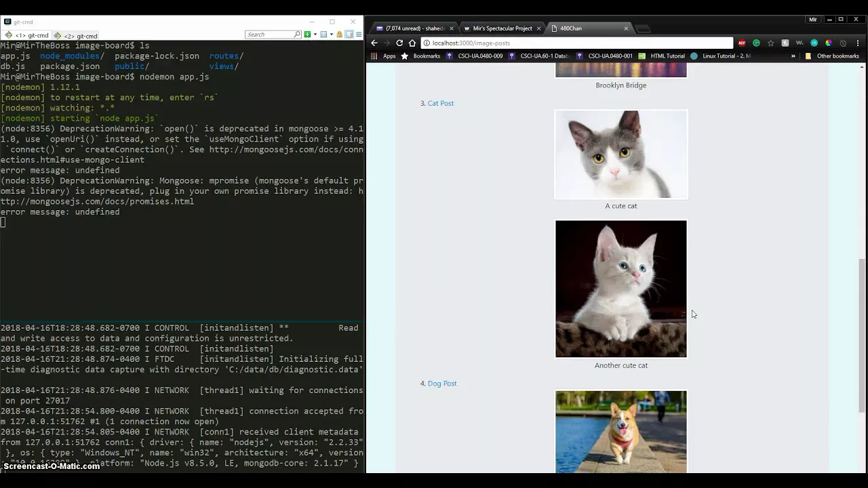The width and height of the screenshot is (868, 488).
Task: Open the Chrome three-dot menu
Action: pos(858,43)
